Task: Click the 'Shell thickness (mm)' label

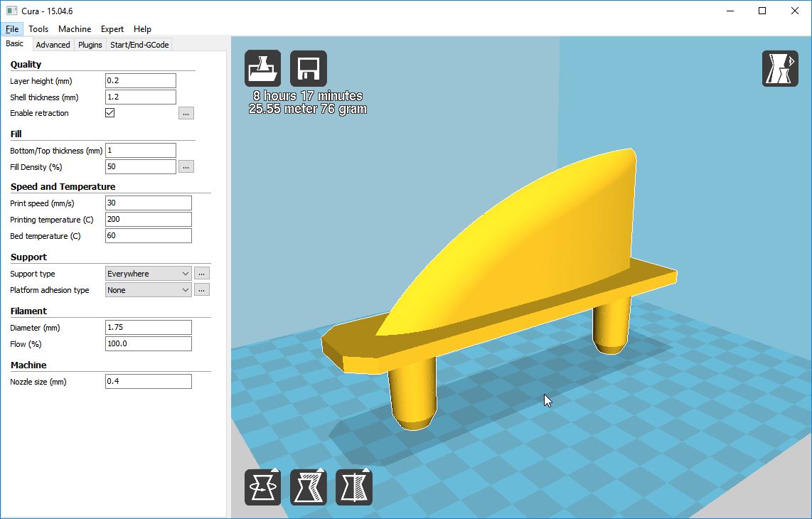Action: pos(44,97)
